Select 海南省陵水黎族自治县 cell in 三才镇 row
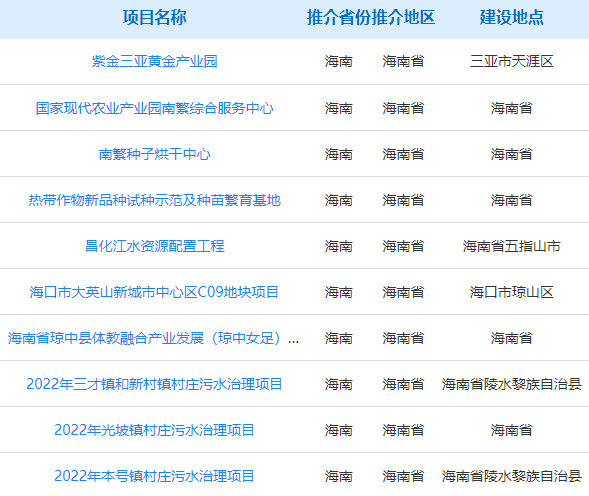 point(512,384)
